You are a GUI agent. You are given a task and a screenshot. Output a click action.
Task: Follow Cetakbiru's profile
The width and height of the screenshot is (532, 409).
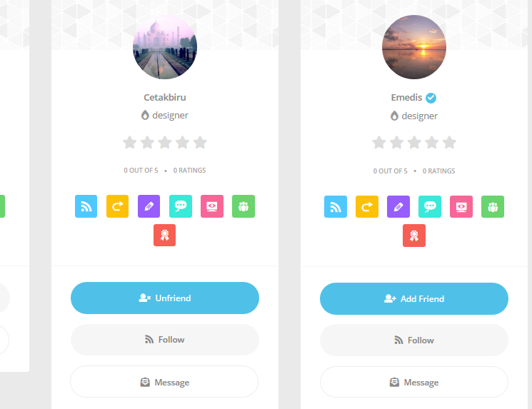(165, 340)
